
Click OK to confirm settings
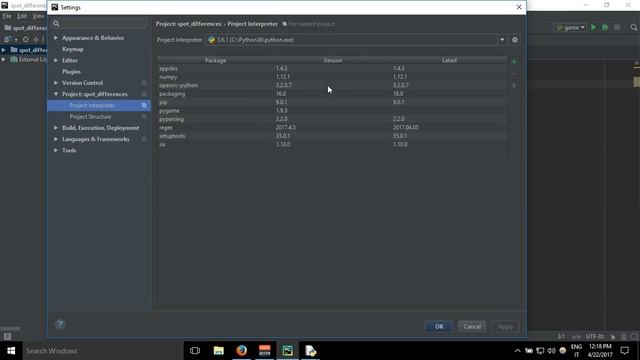[439, 327]
